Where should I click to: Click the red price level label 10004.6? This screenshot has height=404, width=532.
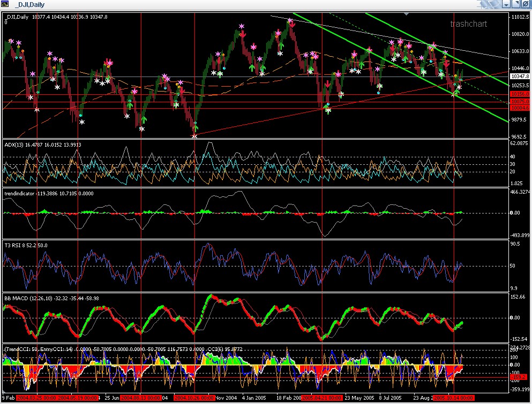point(520,108)
